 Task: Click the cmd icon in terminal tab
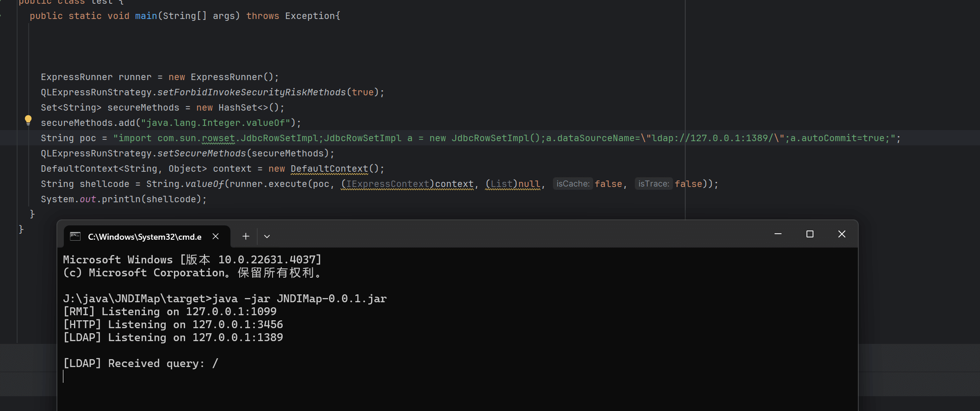click(x=75, y=237)
